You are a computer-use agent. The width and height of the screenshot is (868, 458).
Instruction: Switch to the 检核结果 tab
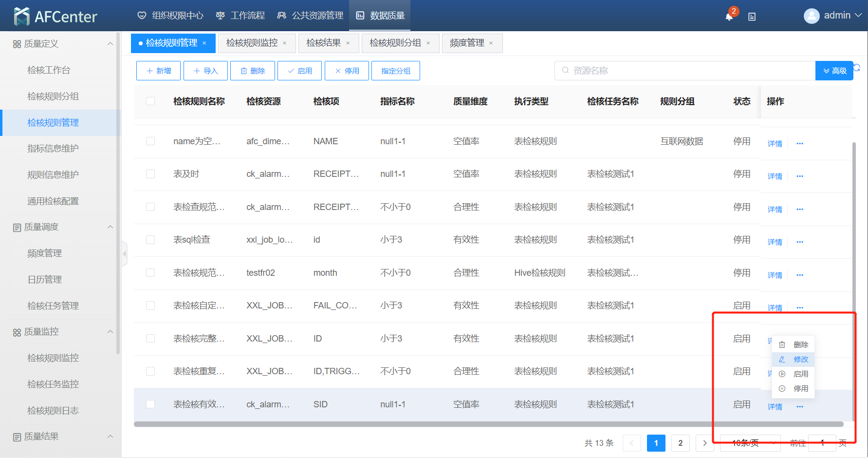tap(323, 43)
